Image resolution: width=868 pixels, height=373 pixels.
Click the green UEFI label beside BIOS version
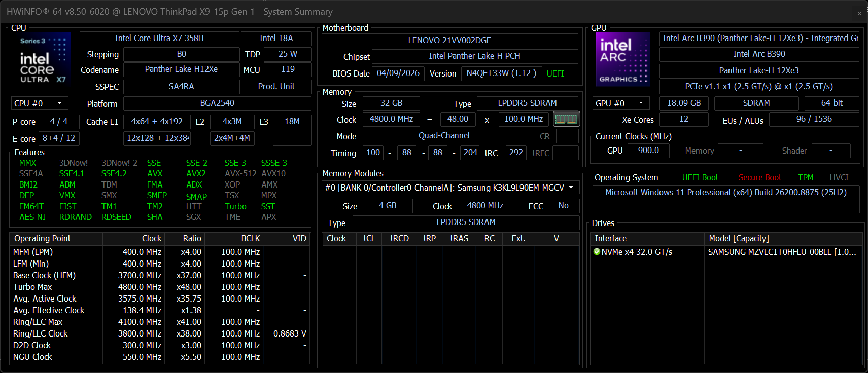pos(555,74)
